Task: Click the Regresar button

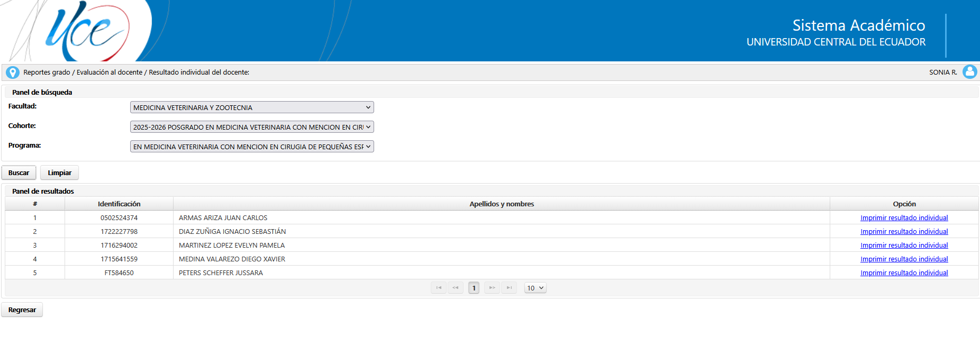Action: point(22,310)
